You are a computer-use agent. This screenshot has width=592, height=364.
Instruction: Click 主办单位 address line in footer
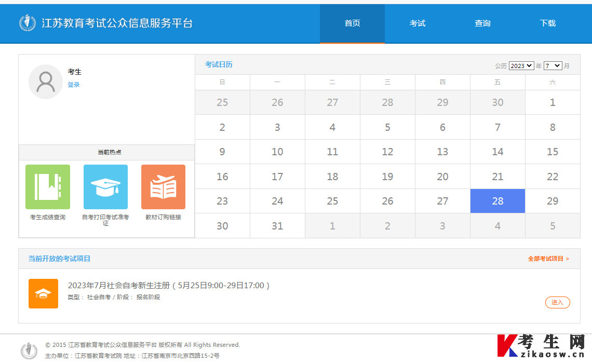[x=132, y=356]
